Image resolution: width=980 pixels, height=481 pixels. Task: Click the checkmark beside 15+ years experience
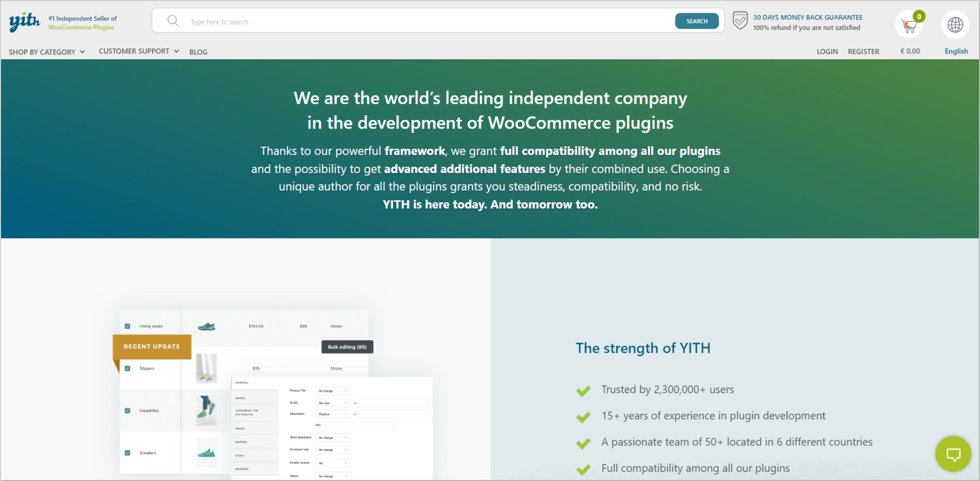coord(583,417)
